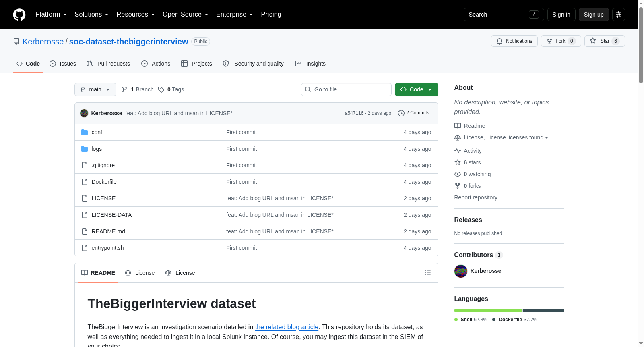Click Report repository link
644x347 pixels.
click(x=476, y=197)
